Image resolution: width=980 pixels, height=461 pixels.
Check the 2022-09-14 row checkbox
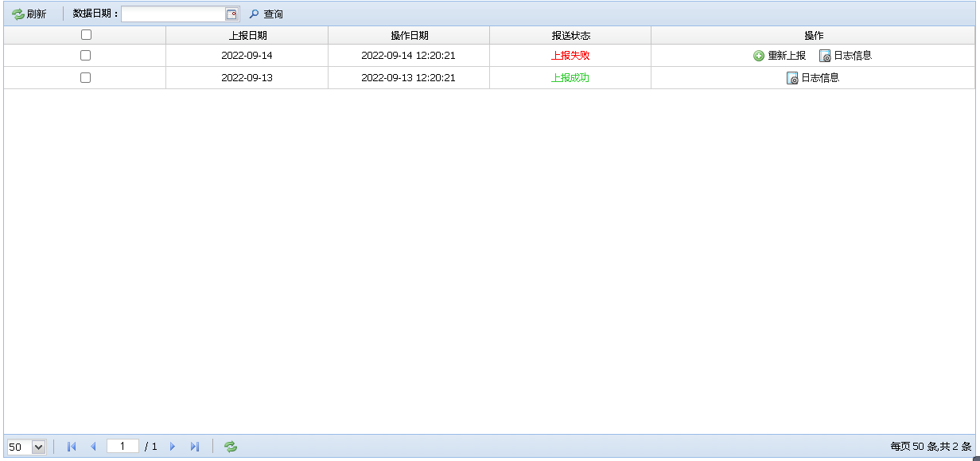(x=86, y=56)
